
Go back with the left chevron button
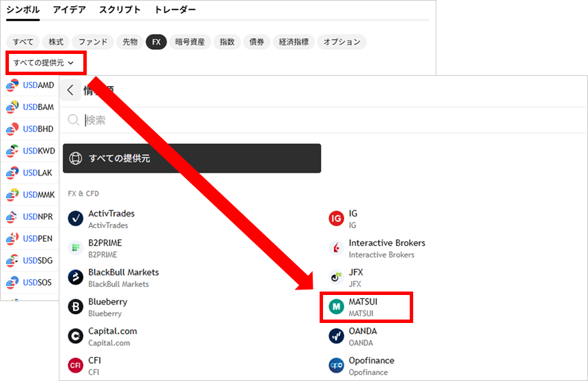click(x=70, y=90)
